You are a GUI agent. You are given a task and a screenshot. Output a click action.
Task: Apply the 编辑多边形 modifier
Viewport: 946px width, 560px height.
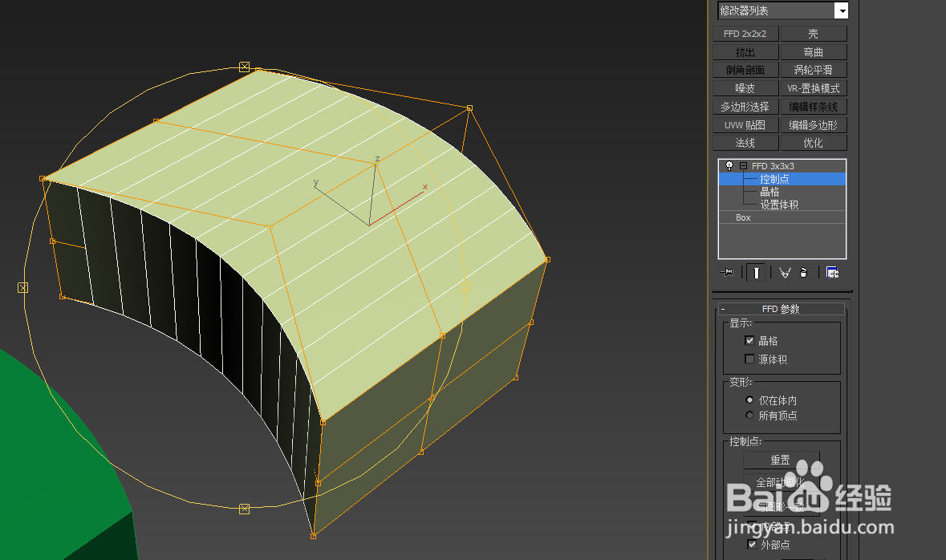coord(814,125)
